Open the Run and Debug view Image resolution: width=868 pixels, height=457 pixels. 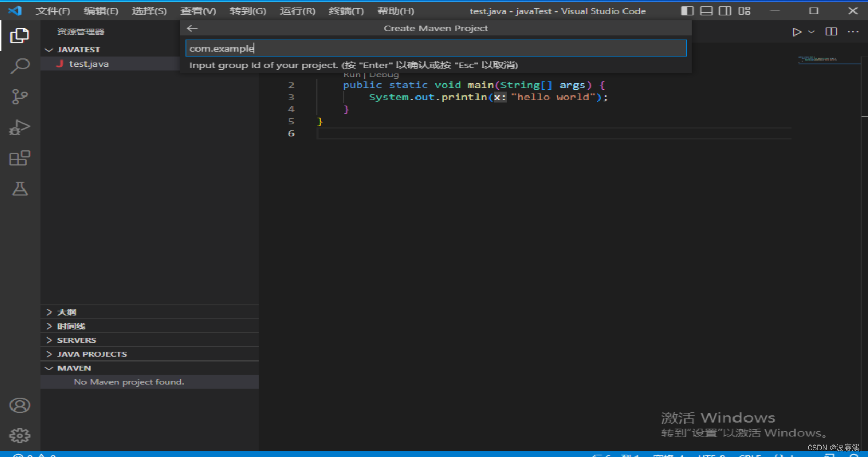click(20, 127)
